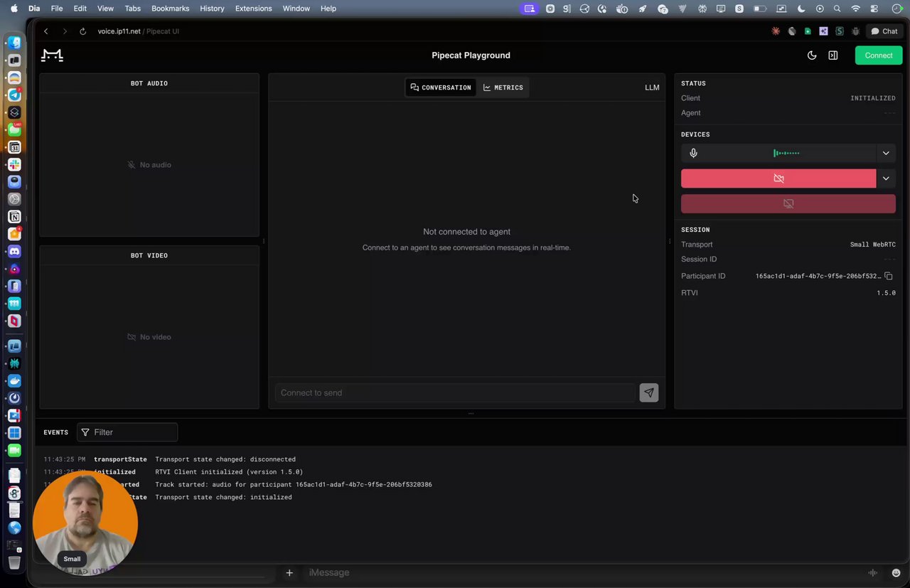This screenshot has width=910, height=588.
Task: Open the Apple menu
Action: point(14,9)
